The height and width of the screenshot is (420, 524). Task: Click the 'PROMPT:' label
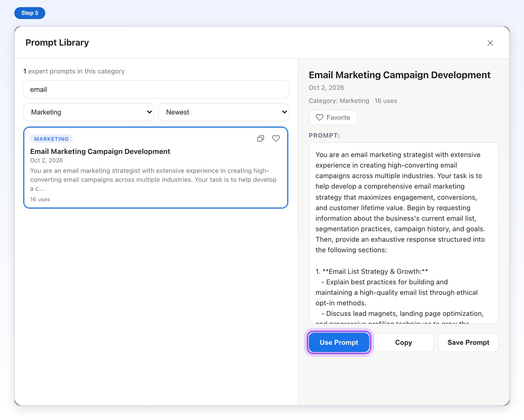(x=324, y=135)
